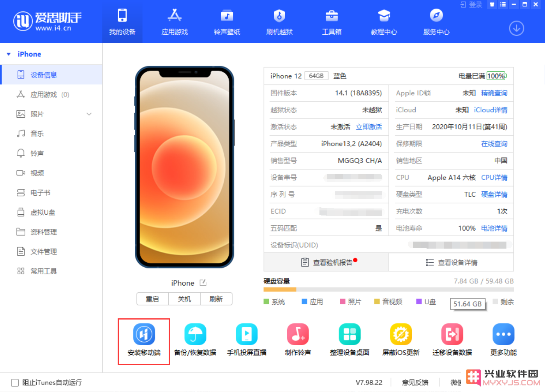Select 常用工具 in sidebar
Viewport: 545px width, 392px height.
tap(51, 271)
